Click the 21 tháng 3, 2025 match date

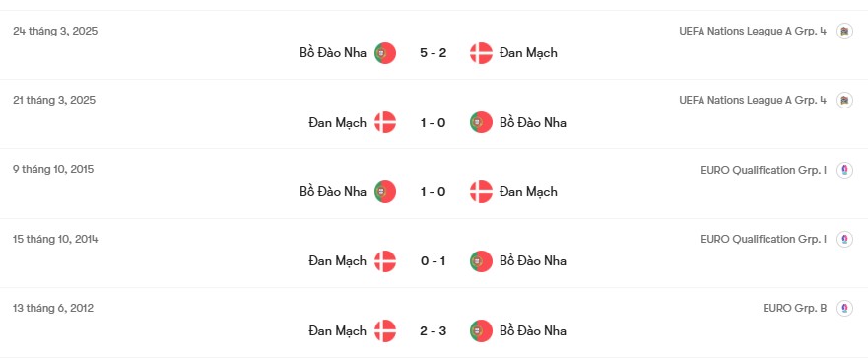pos(54,101)
